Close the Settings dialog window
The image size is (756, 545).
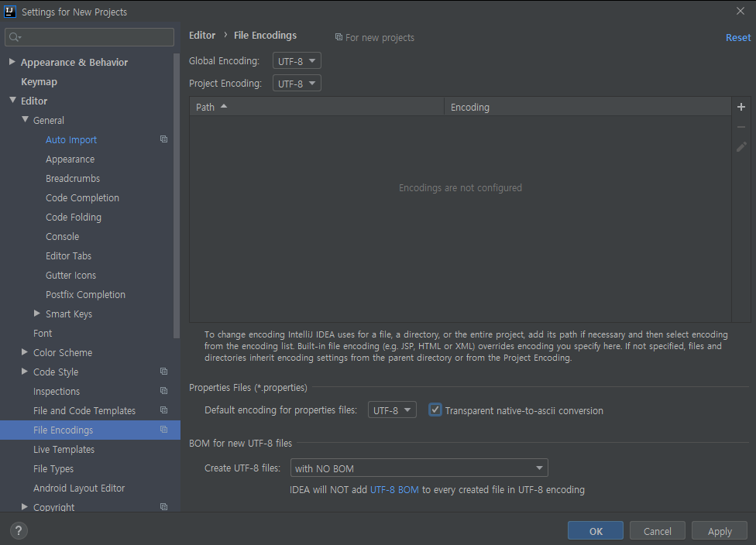741,11
